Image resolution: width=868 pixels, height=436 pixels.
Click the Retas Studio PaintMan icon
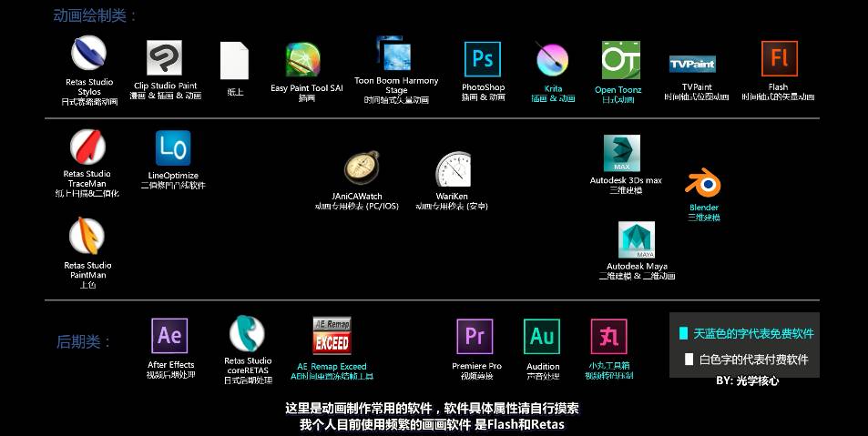[x=87, y=236]
